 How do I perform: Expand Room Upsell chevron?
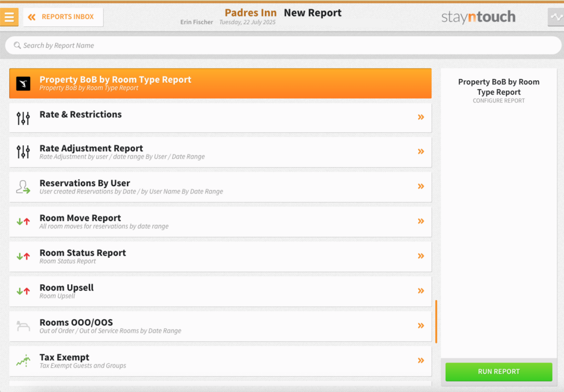[x=421, y=291]
